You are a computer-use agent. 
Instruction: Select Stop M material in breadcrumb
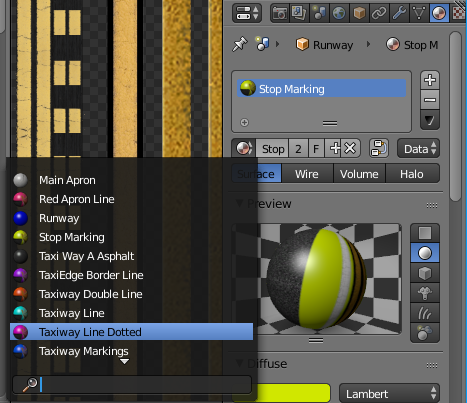[x=412, y=45]
